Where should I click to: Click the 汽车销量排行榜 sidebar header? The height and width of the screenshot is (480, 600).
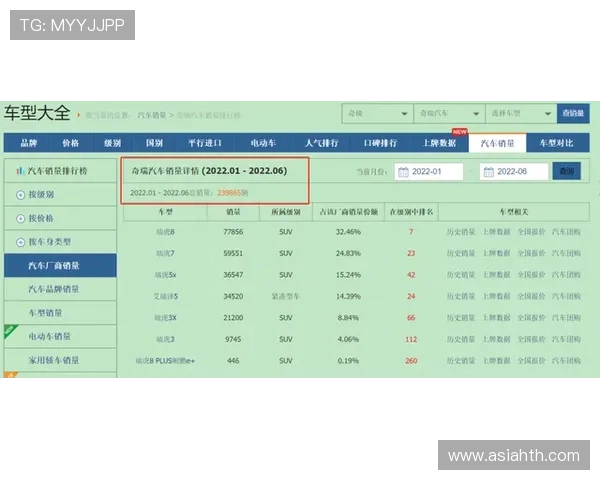click(60, 171)
